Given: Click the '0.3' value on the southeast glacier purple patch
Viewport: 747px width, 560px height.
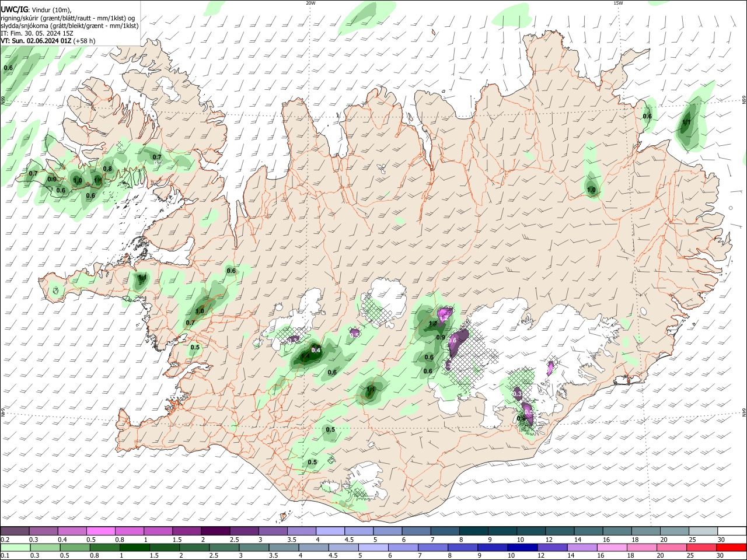Looking at the screenshot, I should (x=517, y=394).
